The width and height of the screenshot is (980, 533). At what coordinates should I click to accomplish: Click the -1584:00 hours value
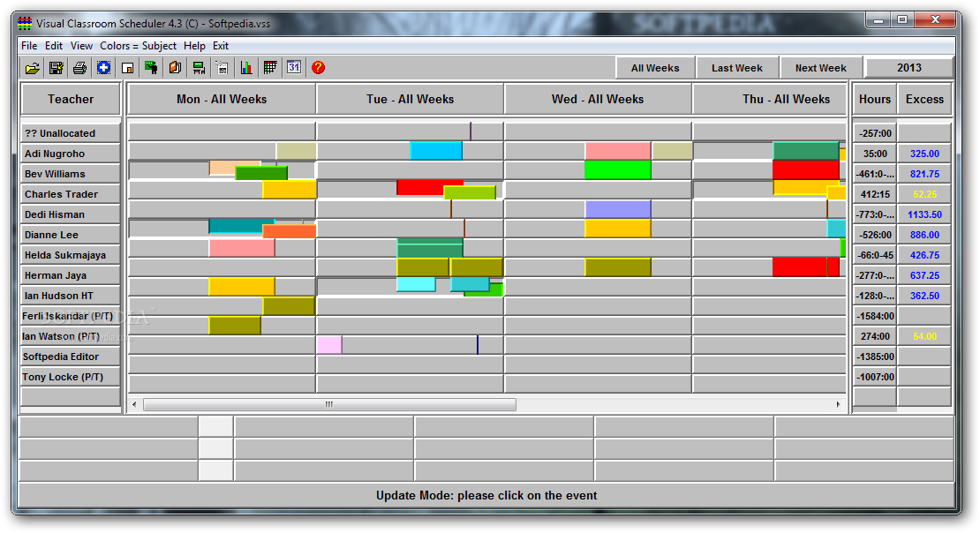pyautogui.click(x=875, y=316)
